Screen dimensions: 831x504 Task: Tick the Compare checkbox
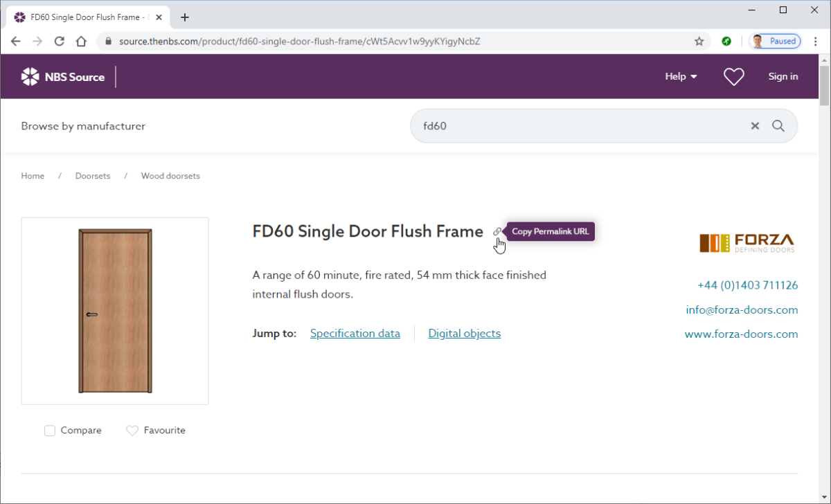pyautogui.click(x=50, y=431)
